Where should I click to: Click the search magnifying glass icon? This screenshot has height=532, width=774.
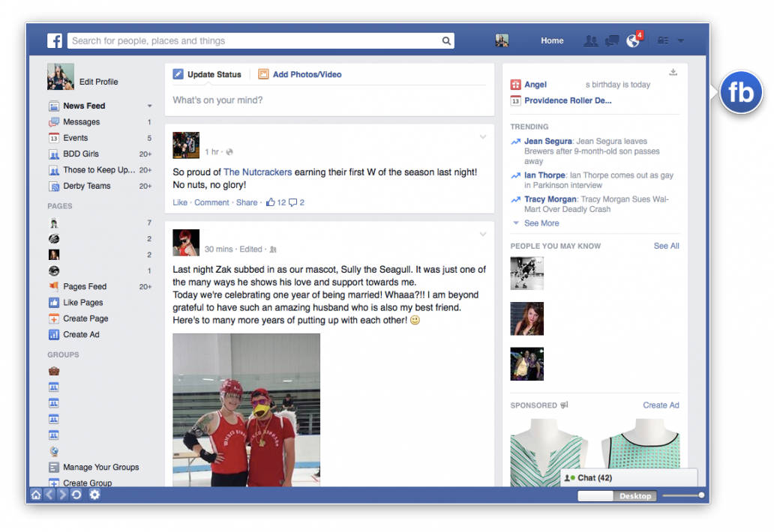click(x=446, y=41)
